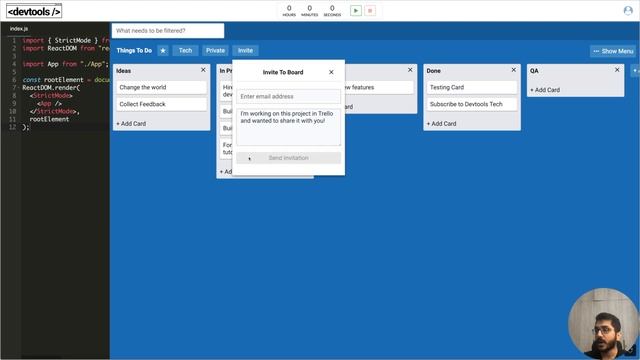Click the invitation message text area
The image size is (640, 360).
(x=289, y=127)
